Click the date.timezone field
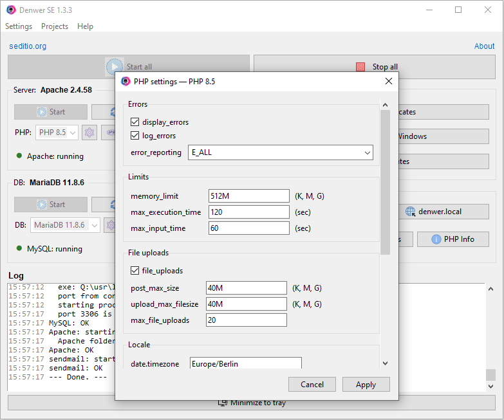 point(246,363)
